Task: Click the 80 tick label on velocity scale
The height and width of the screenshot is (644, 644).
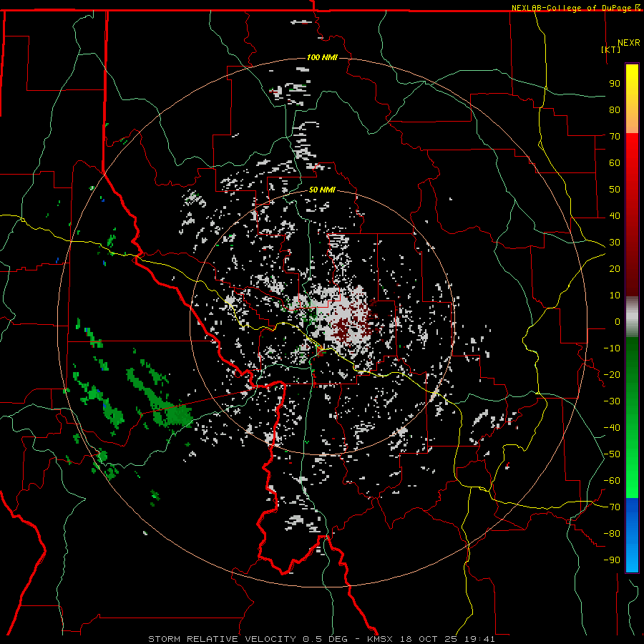Action: (615, 110)
